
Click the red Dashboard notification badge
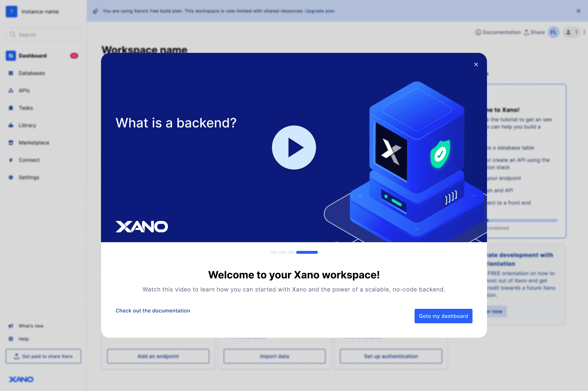[74, 56]
